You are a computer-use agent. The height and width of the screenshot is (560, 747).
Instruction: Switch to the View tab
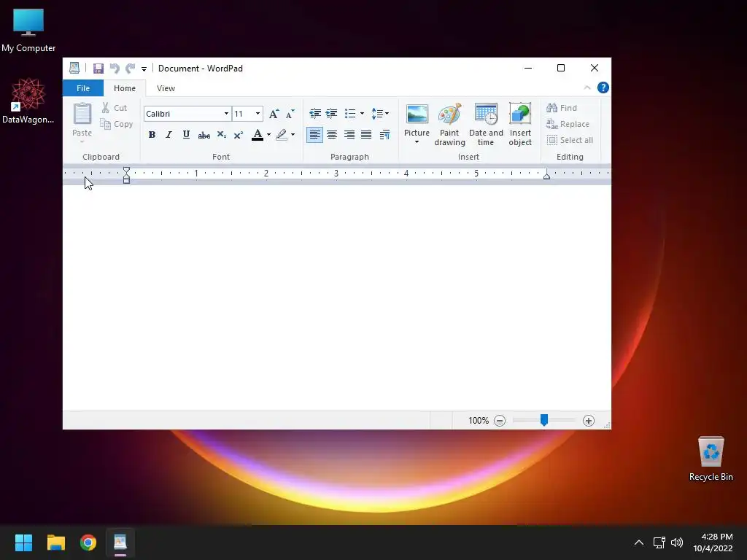coord(166,88)
